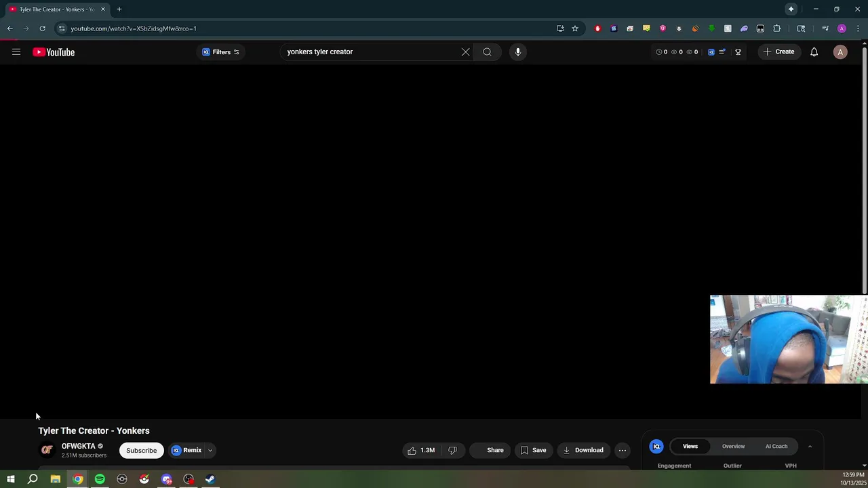This screenshot has height=488, width=868.
Task: Open Chrome three-dot menu
Action: pos(858,28)
